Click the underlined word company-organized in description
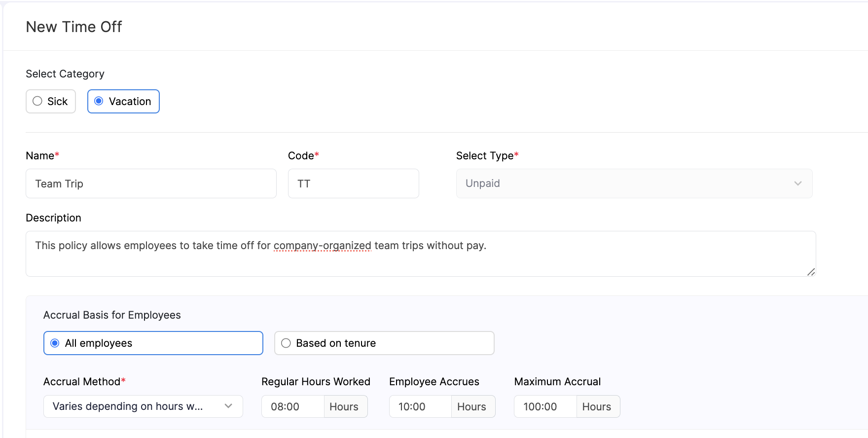Viewport: 868px width, 438px height. (322, 246)
